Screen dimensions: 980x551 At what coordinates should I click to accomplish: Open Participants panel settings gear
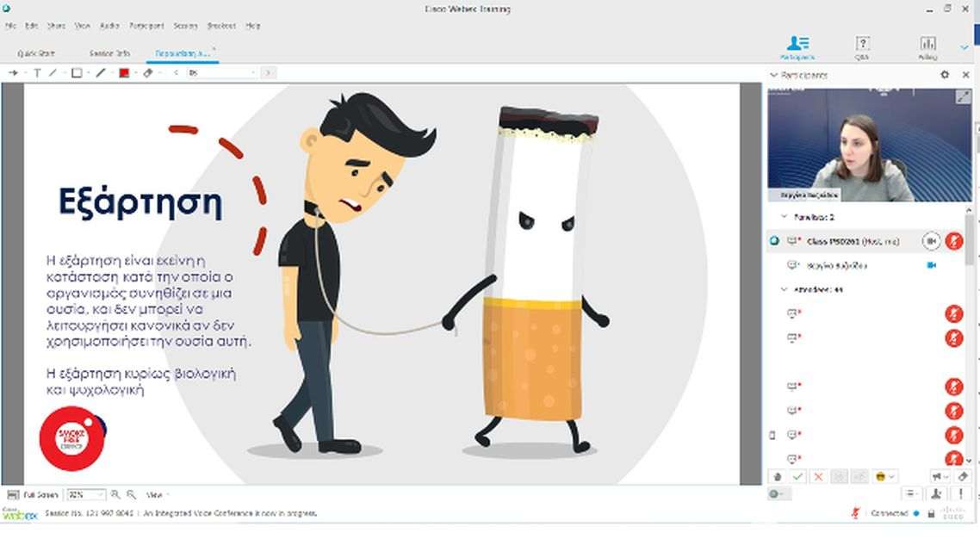945,74
